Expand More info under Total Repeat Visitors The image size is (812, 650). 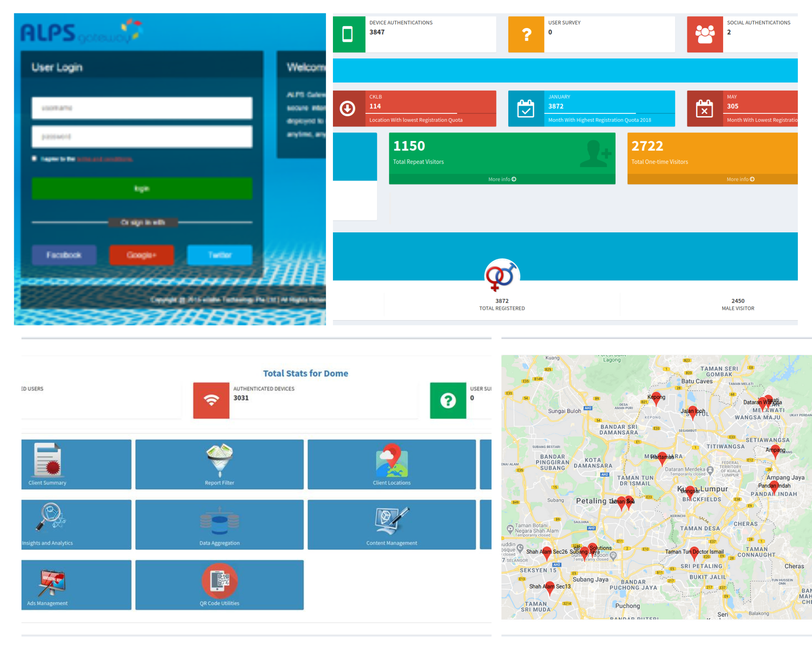tap(502, 179)
